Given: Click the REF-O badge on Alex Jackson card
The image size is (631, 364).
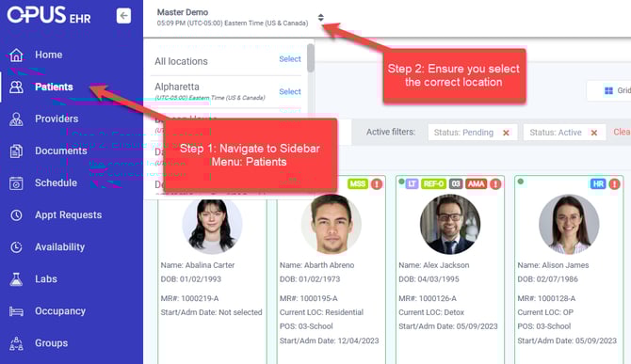Looking at the screenshot, I should pos(433,184).
